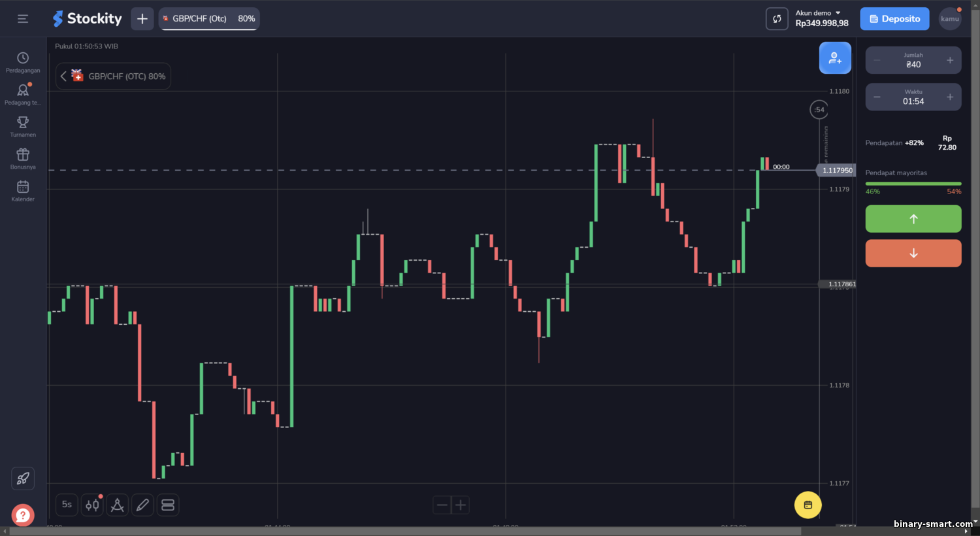
Task: Click the Pukul 01:50:53 WIB time
Action: click(86, 46)
